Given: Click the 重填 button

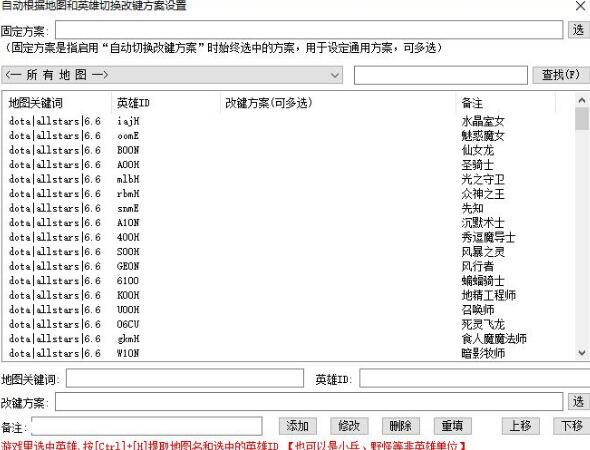Looking at the screenshot, I should (452, 426).
